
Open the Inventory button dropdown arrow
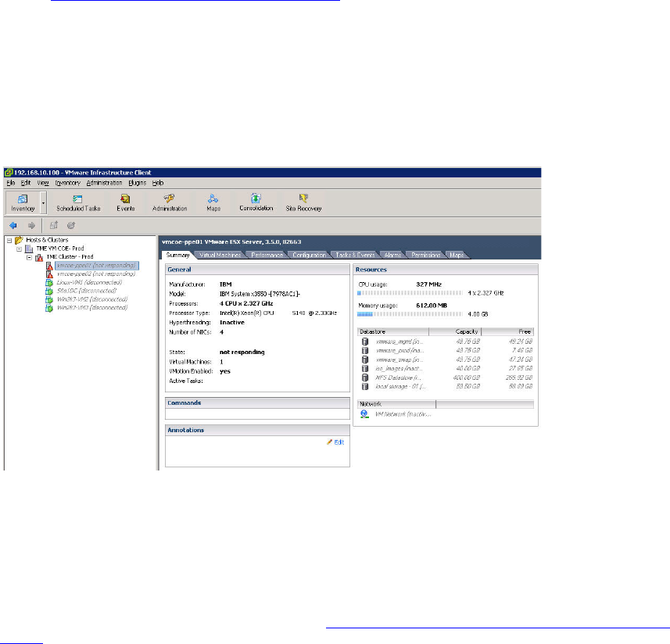pyautogui.click(x=43, y=203)
